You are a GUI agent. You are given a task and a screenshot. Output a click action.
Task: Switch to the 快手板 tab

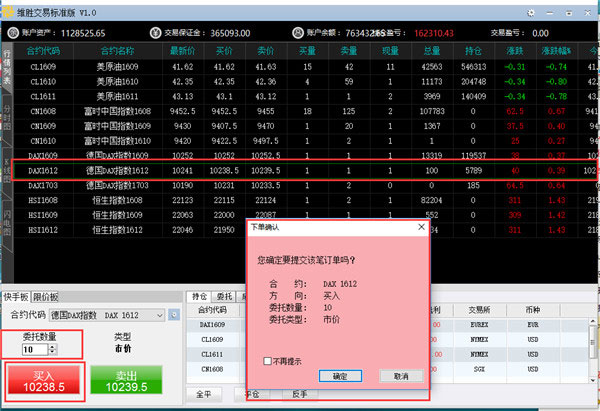coord(16,297)
